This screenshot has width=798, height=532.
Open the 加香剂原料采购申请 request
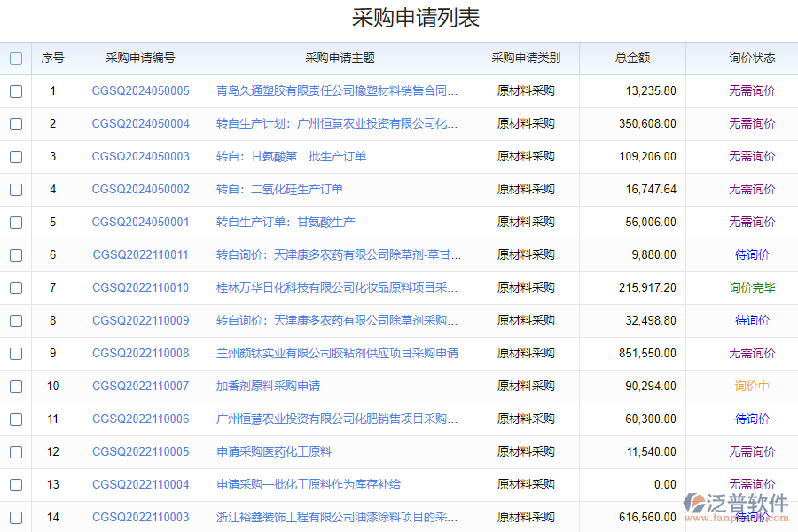coord(268,386)
